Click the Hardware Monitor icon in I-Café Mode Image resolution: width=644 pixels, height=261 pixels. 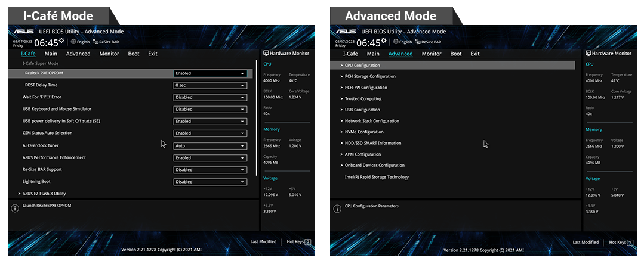266,53
